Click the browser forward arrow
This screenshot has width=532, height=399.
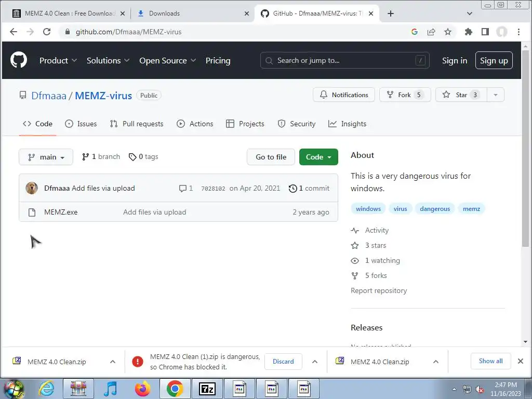coord(30,32)
